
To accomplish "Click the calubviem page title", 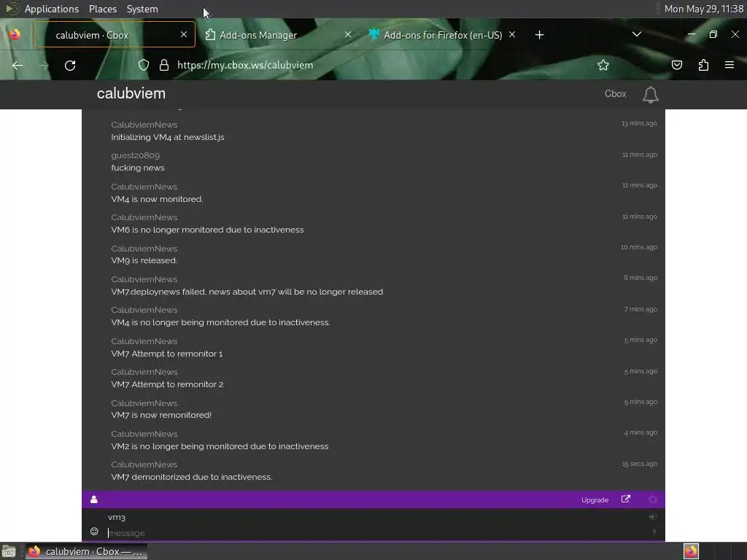I will click(x=131, y=93).
